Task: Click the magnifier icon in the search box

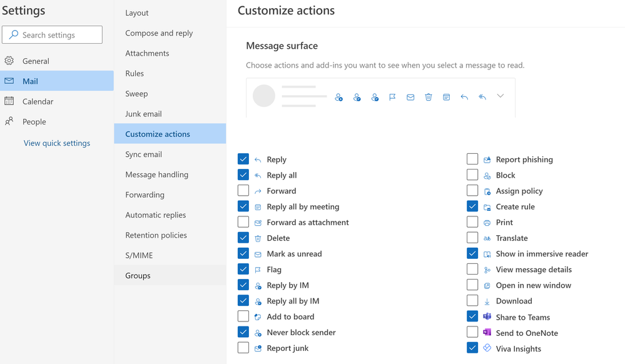Action: click(x=14, y=35)
